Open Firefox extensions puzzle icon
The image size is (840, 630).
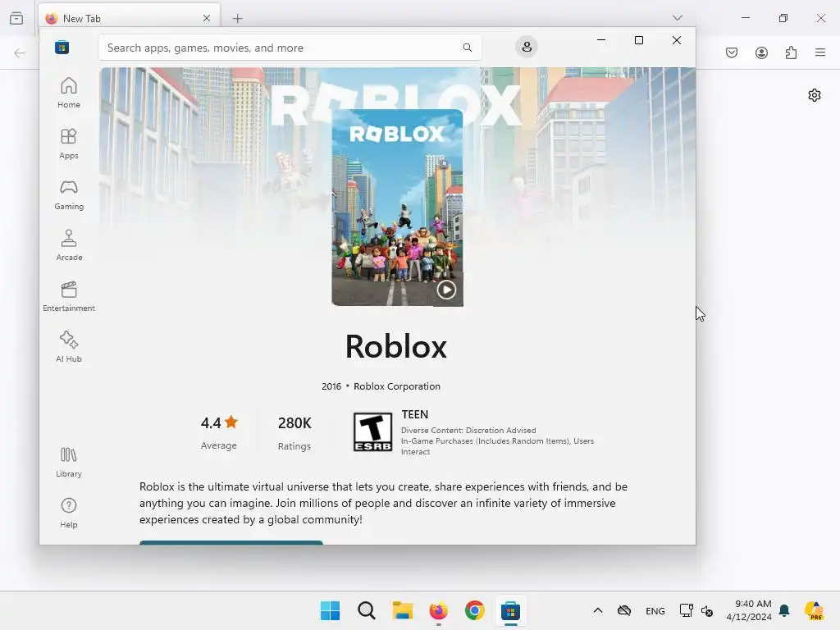coord(791,52)
